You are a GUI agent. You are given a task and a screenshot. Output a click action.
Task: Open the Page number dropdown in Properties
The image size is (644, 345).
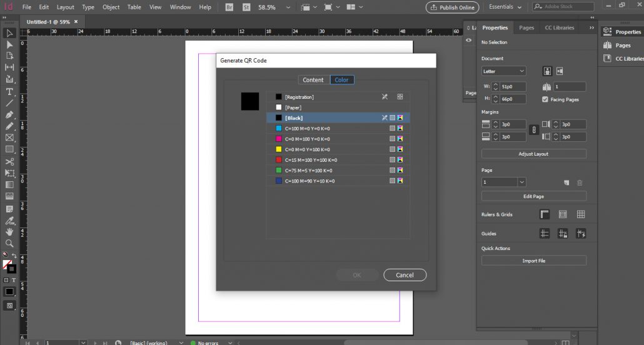point(521,182)
